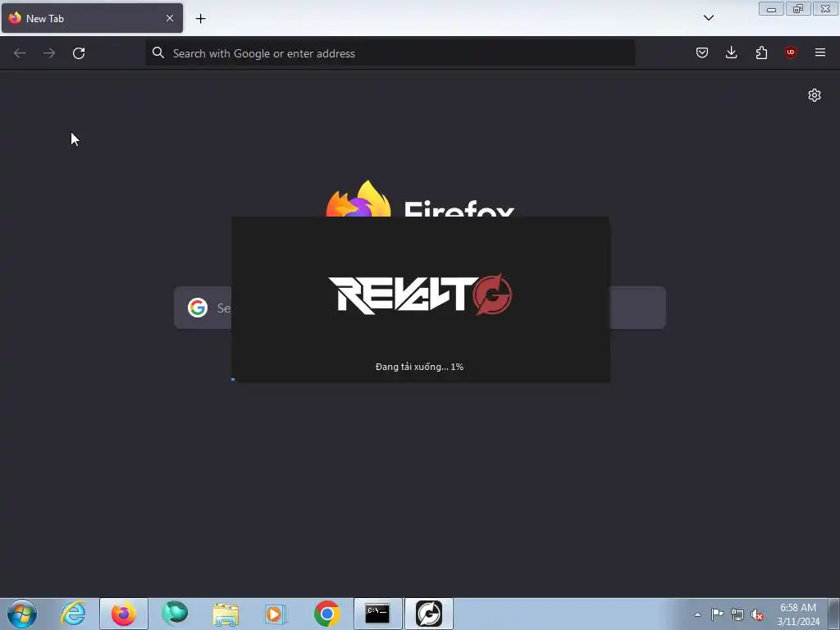Open network status tray icon
The image size is (840, 630).
click(737, 614)
